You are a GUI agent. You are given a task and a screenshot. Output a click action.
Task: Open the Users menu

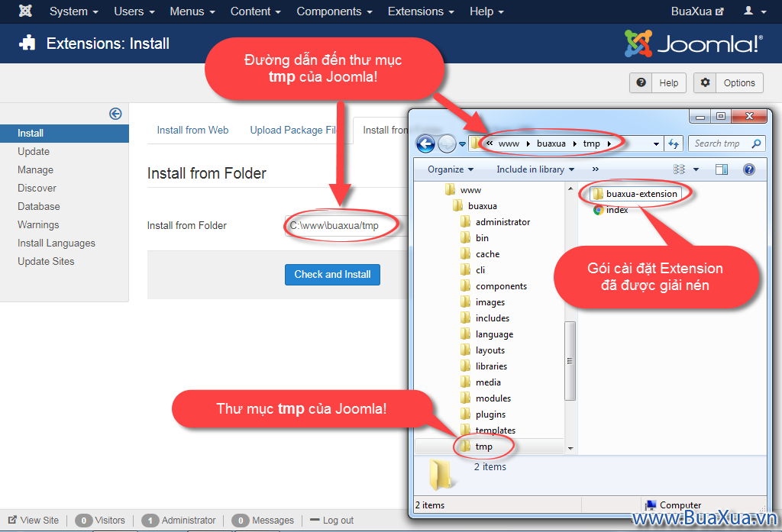point(134,11)
